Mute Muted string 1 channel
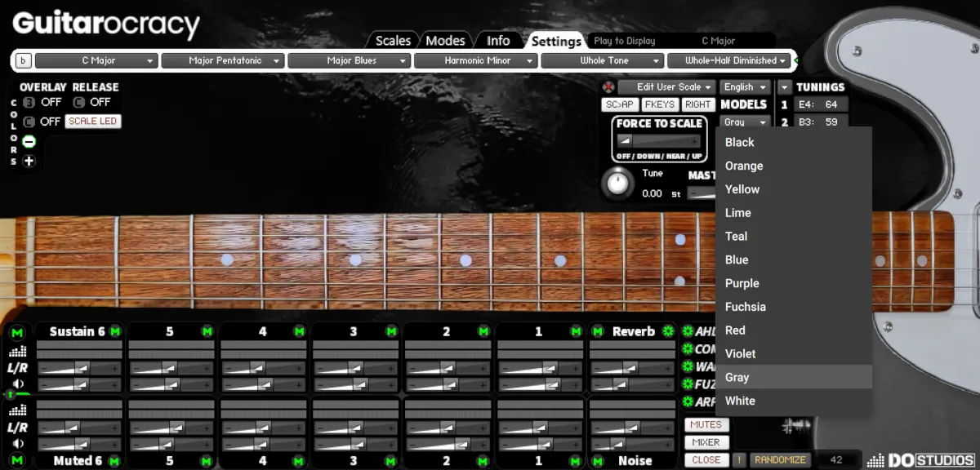The width and height of the screenshot is (980, 470). pos(576,461)
